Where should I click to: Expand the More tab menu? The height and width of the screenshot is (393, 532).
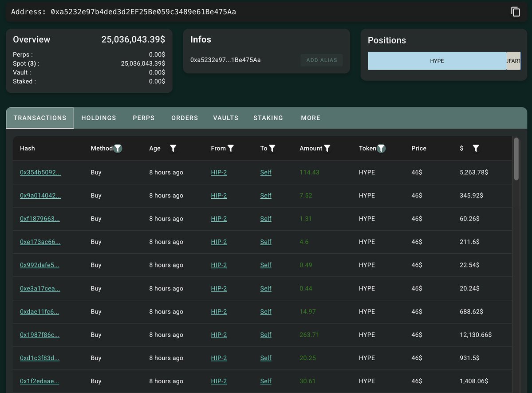click(x=311, y=118)
